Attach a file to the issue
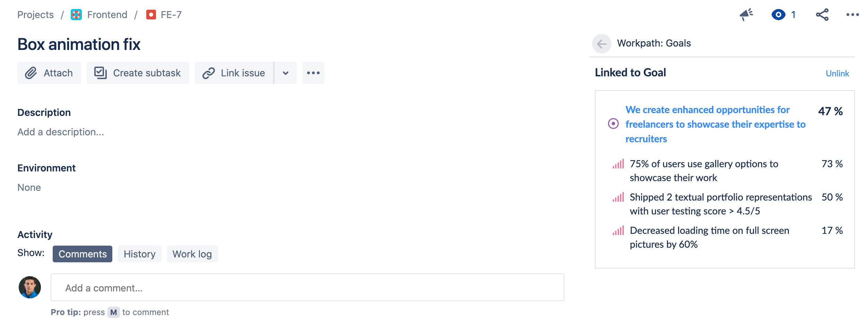This screenshot has height=331, width=868. (x=49, y=73)
